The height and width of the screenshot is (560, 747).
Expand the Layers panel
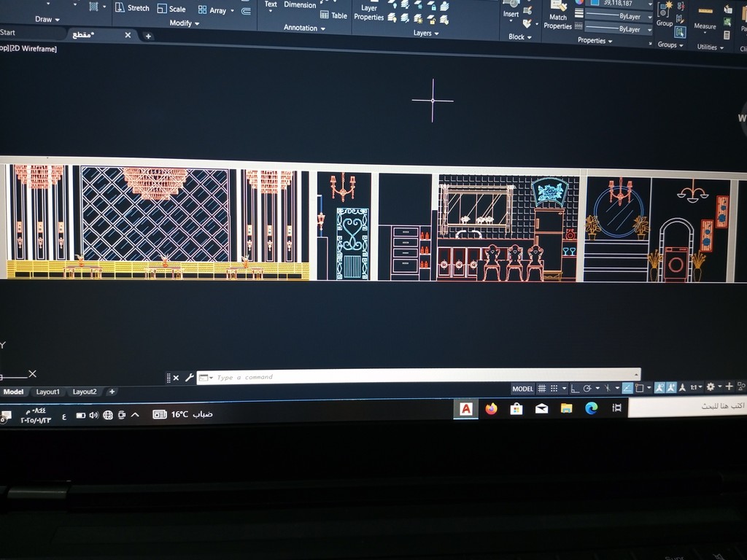[x=426, y=33]
